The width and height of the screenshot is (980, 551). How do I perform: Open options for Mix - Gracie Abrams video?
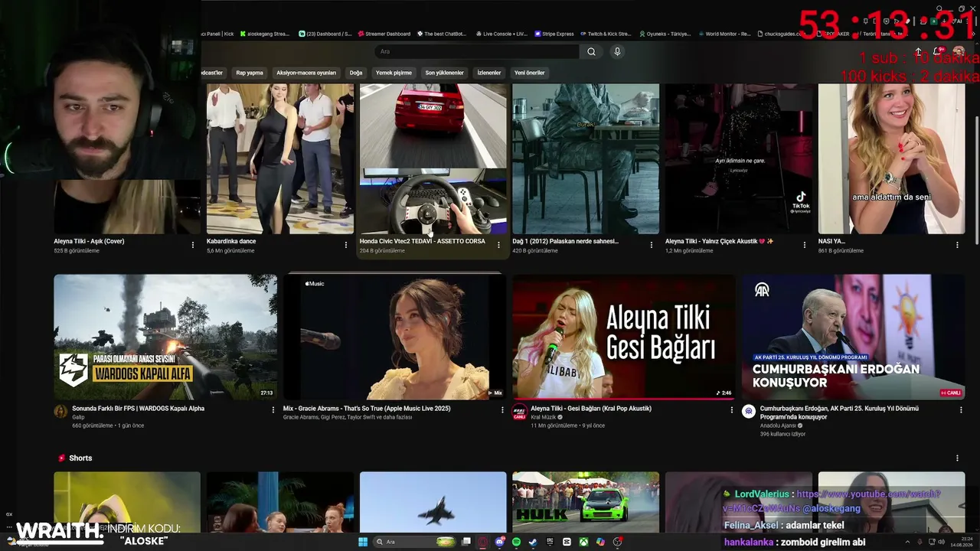pyautogui.click(x=502, y=409)
